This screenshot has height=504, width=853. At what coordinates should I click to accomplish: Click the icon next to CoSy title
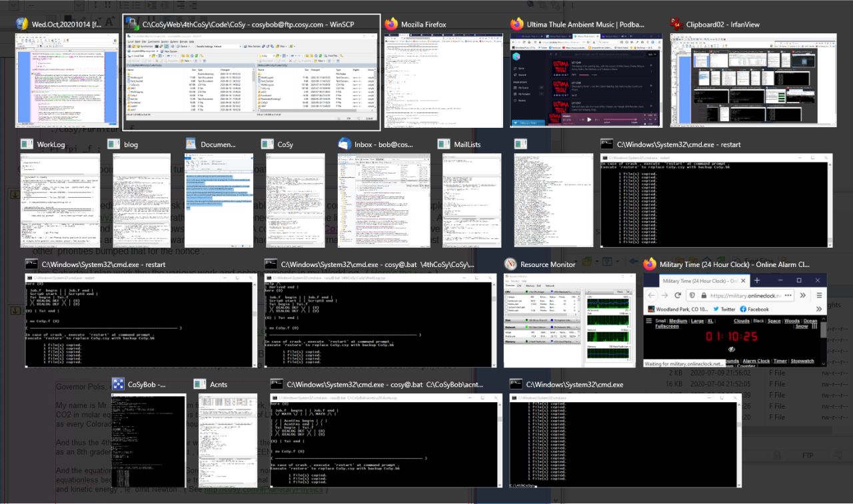coord(267,144)
